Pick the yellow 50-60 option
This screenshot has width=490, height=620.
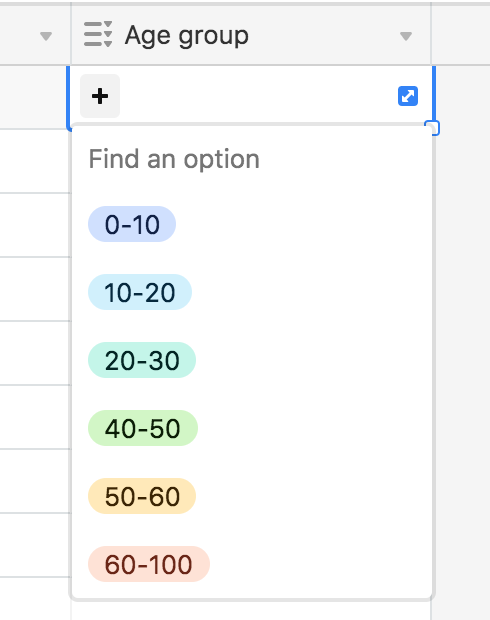pos(142,496)
